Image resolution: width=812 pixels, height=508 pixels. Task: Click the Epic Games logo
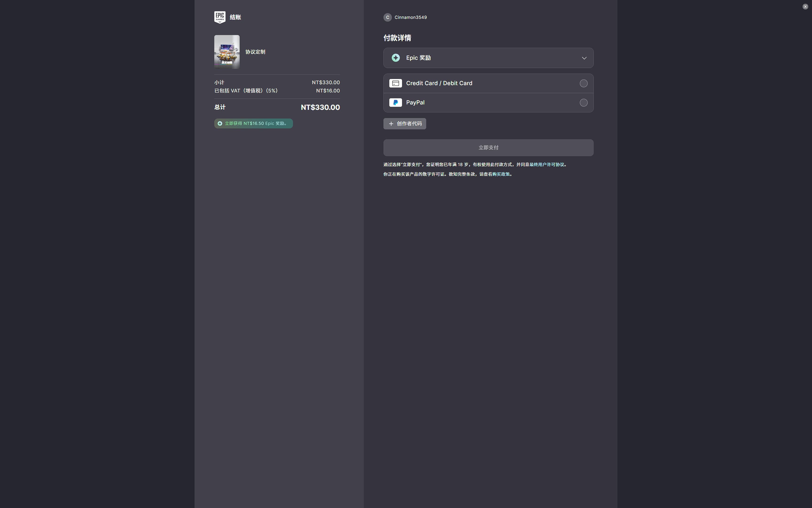pyautogui.click(x=220, y=17)
